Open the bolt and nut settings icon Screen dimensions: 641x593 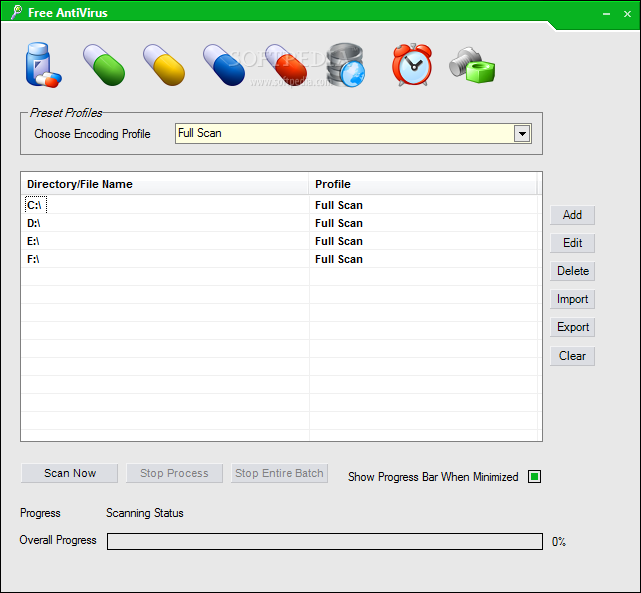pos(472,65)
